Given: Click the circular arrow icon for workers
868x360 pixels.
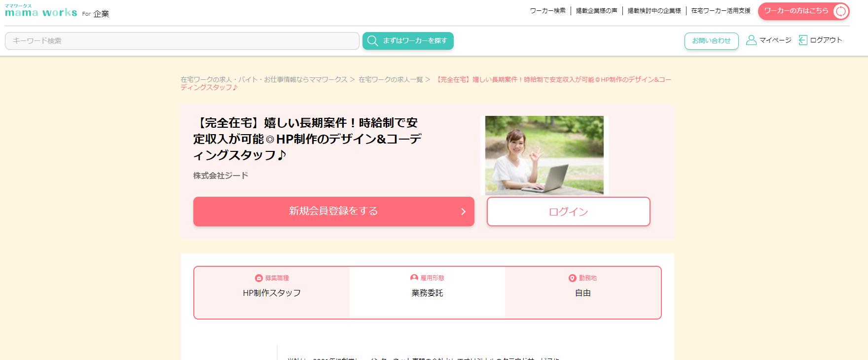Looking at the screenshot, I should (x=840, y=11).
